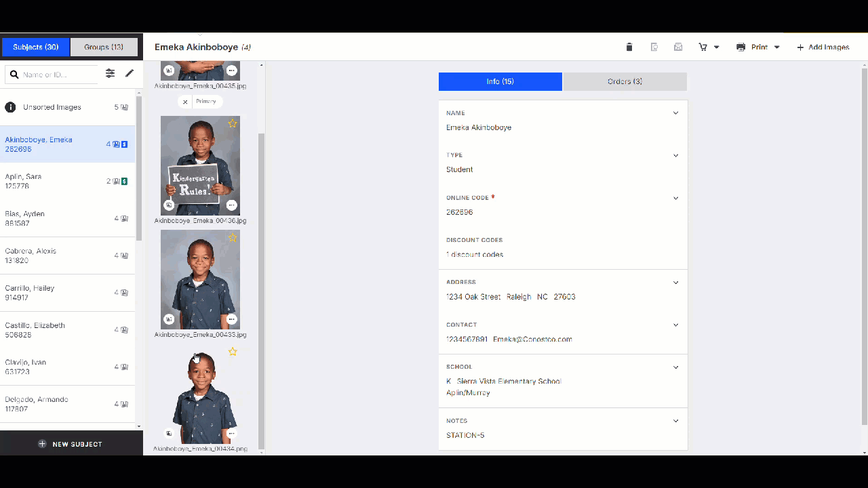Select subject Blas, Ayden
868x488 pixels.
point(68,218)
